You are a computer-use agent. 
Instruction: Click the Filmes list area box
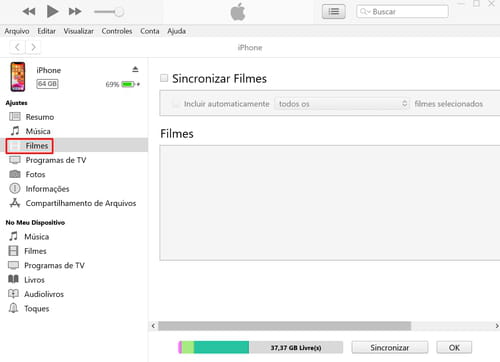pos(330,203)
